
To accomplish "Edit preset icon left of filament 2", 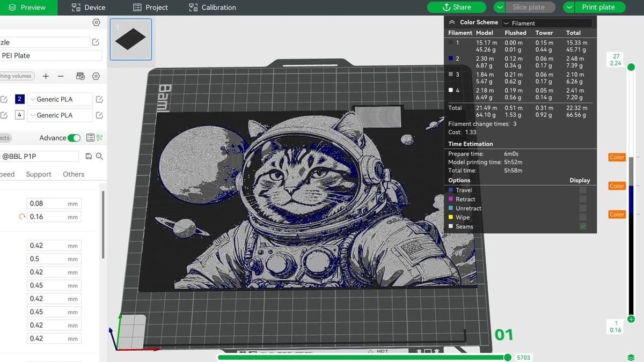I will point(4,99).
